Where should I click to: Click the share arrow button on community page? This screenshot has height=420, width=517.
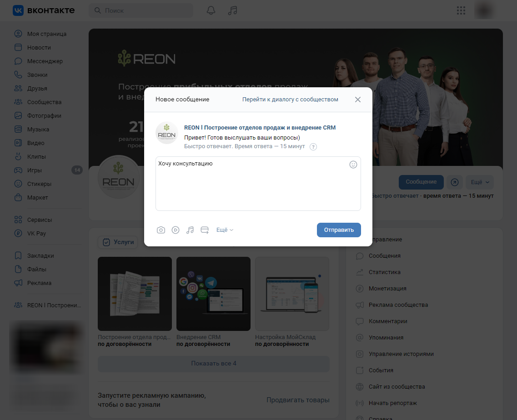455,182
